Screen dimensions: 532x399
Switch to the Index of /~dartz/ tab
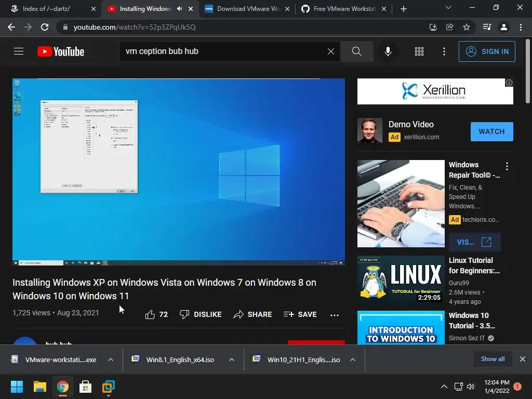tap(46, 9)
